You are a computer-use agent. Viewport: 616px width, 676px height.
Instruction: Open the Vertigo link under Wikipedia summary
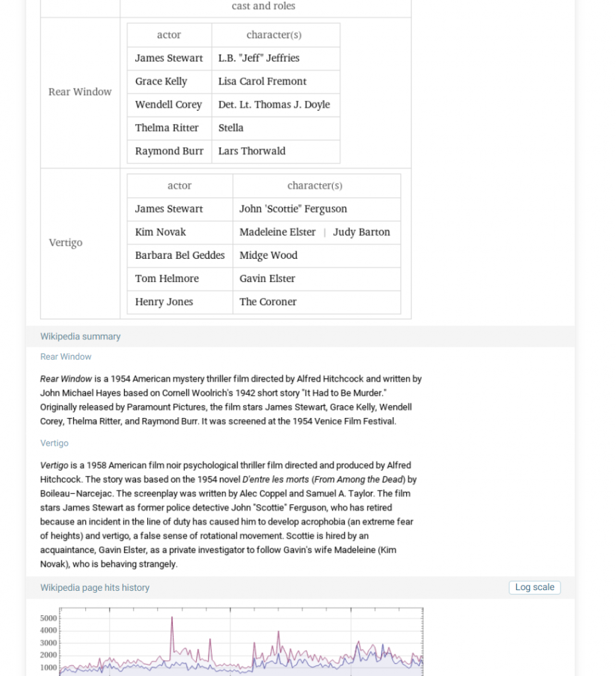(54, 443)
